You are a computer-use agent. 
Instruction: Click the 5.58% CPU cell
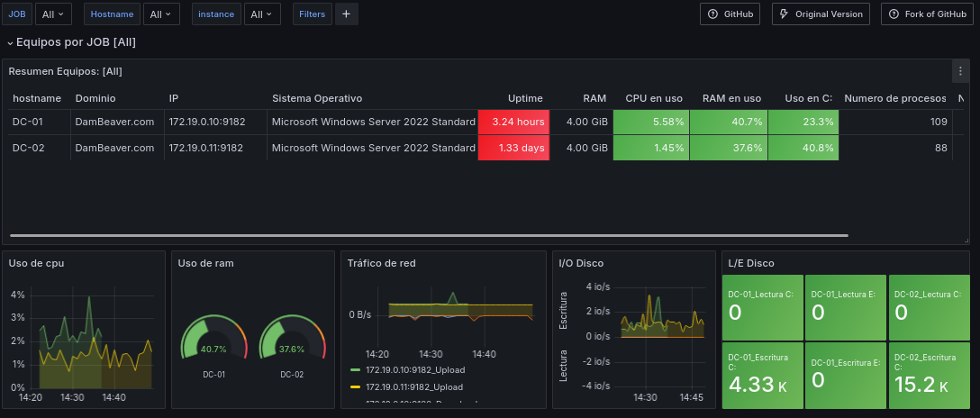[650, 122]
